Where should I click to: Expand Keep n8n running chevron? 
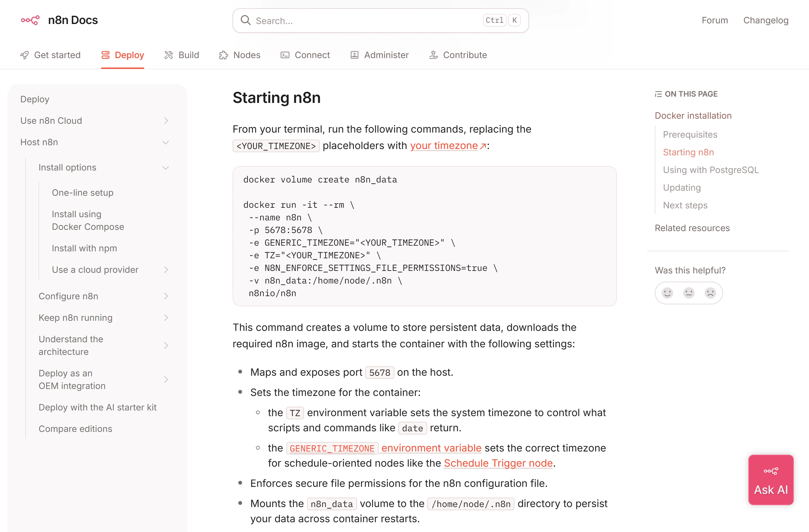166,317
